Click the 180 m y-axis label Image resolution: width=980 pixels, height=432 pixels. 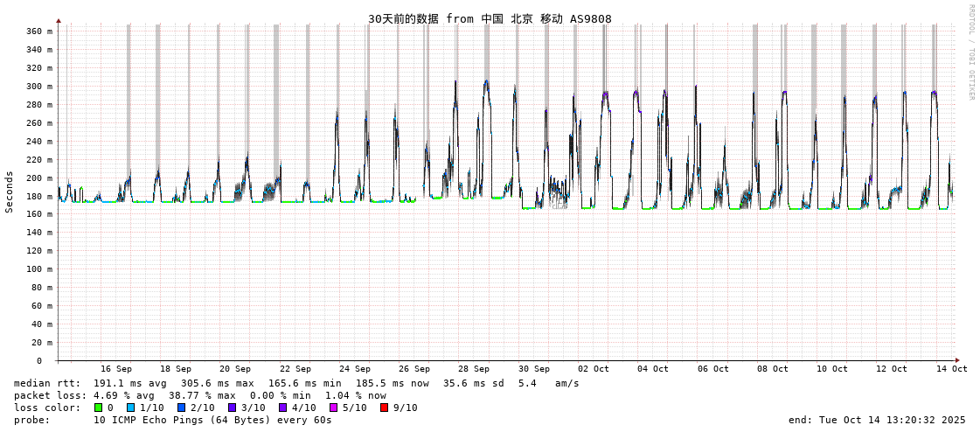[38, 196]
